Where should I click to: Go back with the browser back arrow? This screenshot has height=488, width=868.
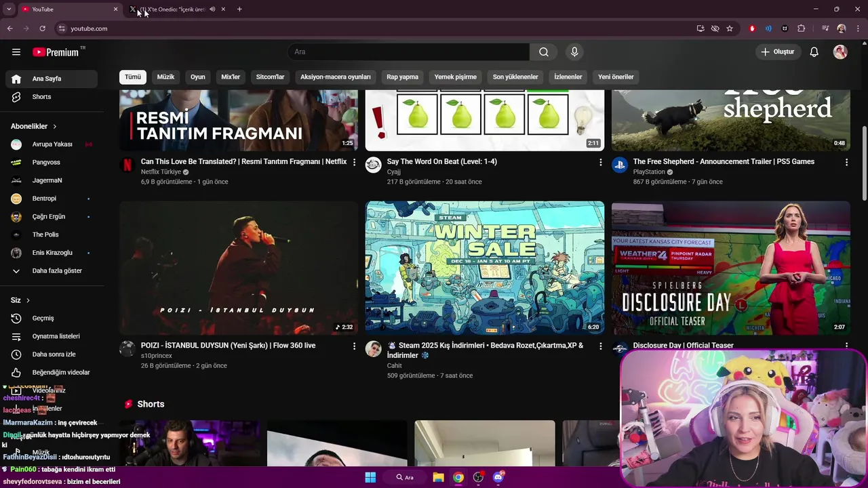click(9, 28)
